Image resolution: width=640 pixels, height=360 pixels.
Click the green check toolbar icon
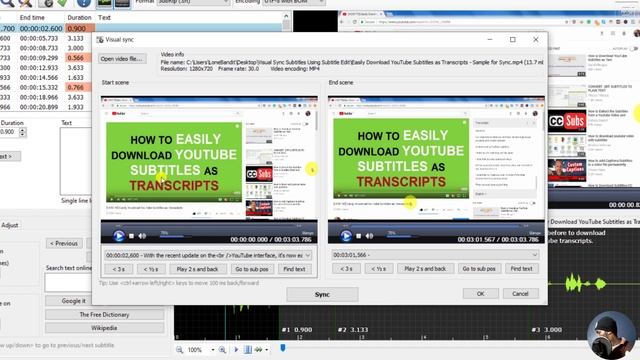tap(62, 3)
